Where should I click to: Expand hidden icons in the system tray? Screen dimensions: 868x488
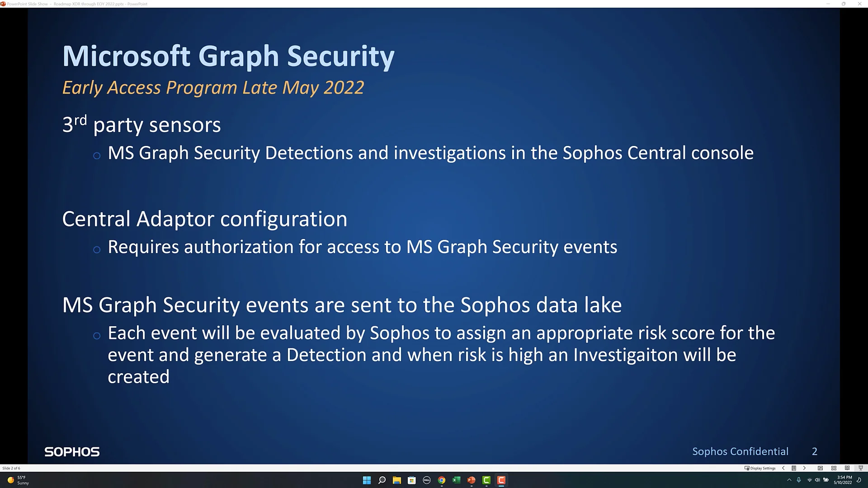click(789, 480)
